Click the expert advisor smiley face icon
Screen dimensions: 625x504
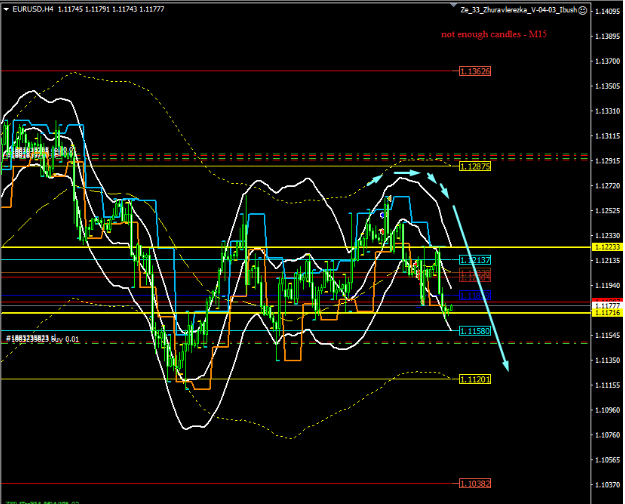(582, 9)
